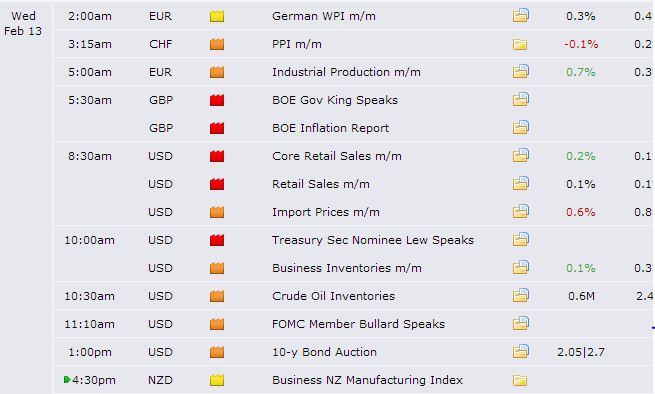This screenshot has width=655, height=394.
Task: Open detail folder for Core Retail Sales m/m
Action: [x=520, y=156]
